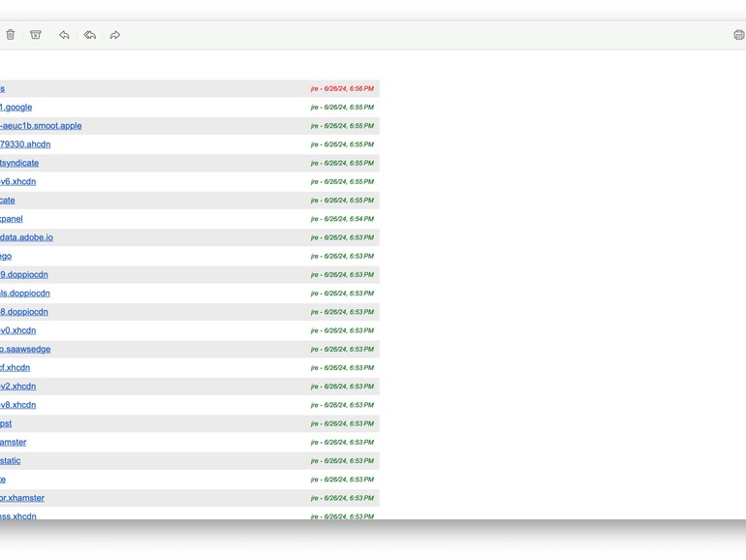Follow the -v8.xhcdn link
746x560 pixels.
[x=17, y=405]
